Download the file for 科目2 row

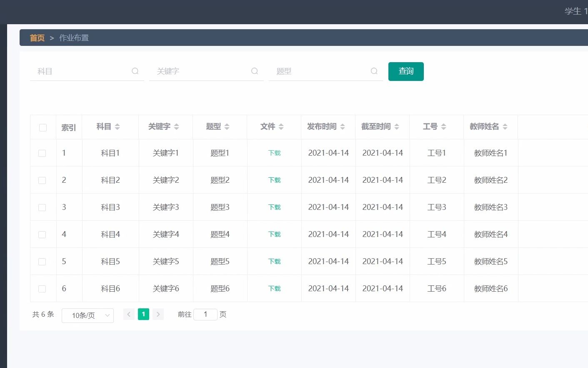[274, 180]
